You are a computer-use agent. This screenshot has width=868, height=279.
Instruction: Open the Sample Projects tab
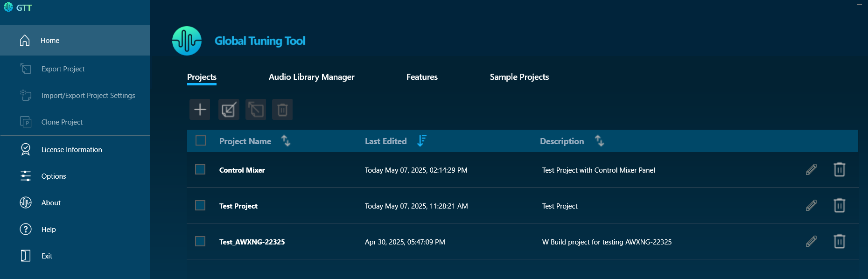point(519,77)
